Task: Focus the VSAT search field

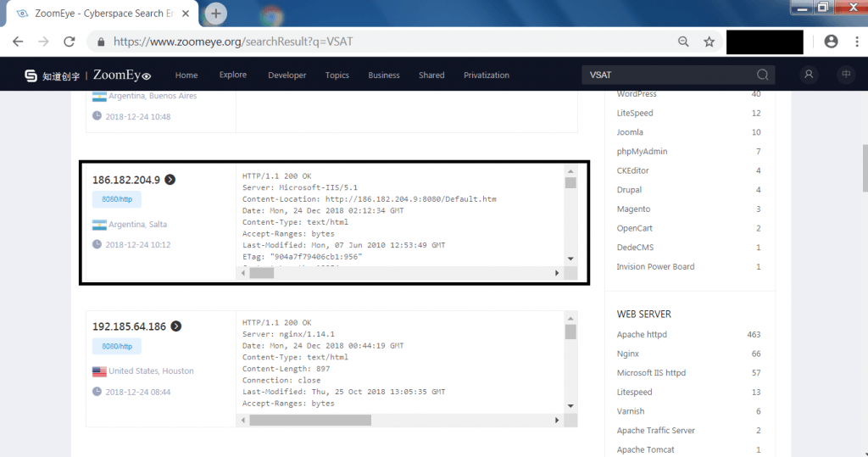Action: pyautogui.click(x=670, y=75)
